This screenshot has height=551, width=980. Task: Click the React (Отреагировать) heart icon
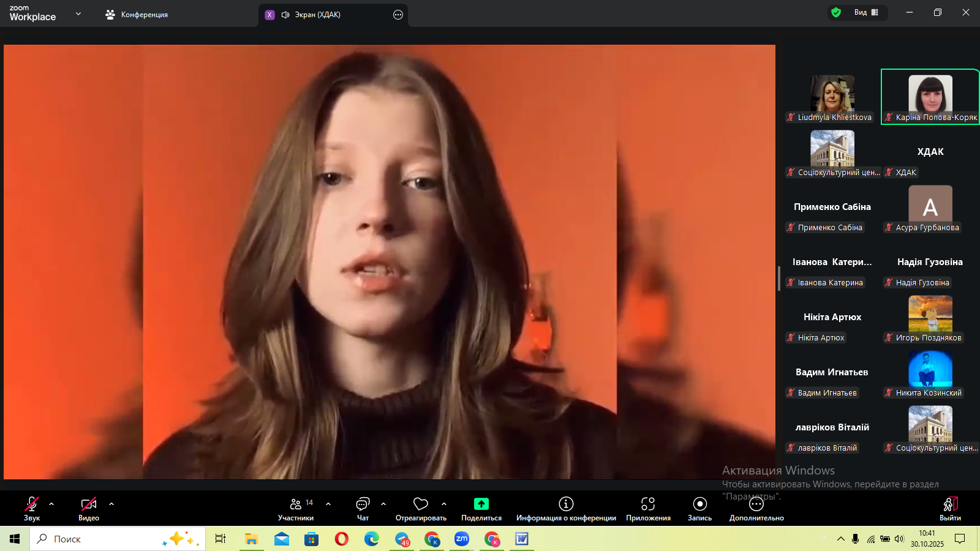tap(421, 504)
